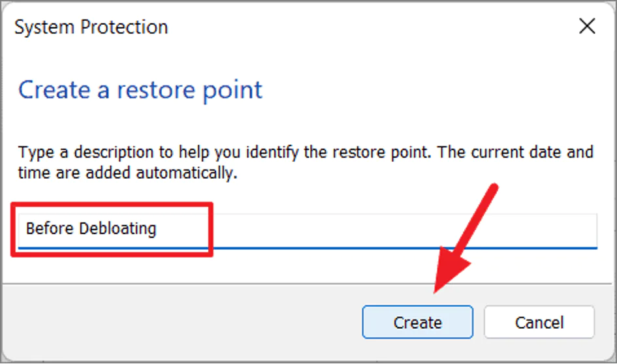Click the Create button

[417, 322]
